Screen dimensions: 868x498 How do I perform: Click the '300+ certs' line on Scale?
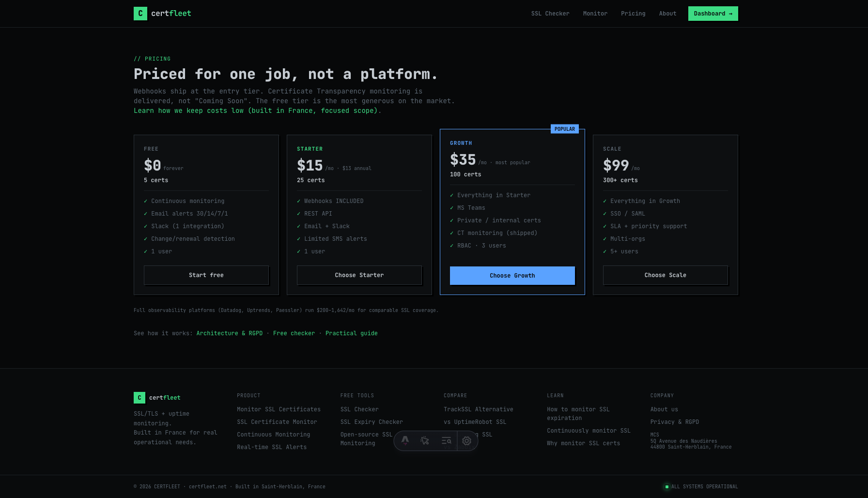(x=620, y=180)
